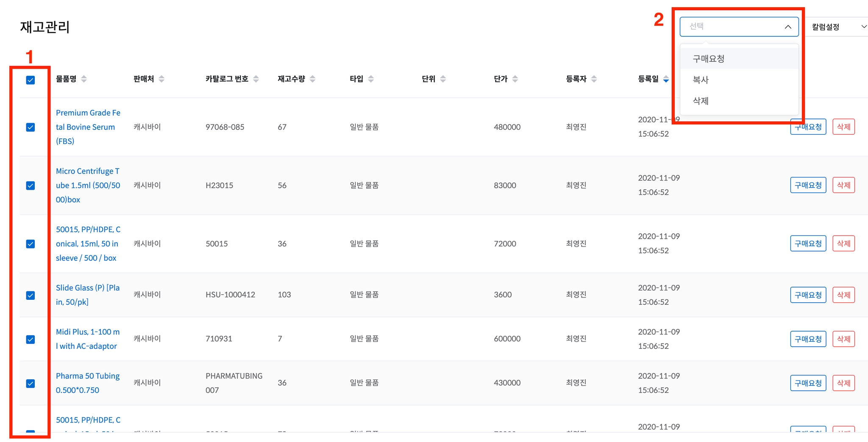Click 구매요청 button for Micro Centrifuge Tube
This screenshot has height=442, width=868.
(808, 185)
